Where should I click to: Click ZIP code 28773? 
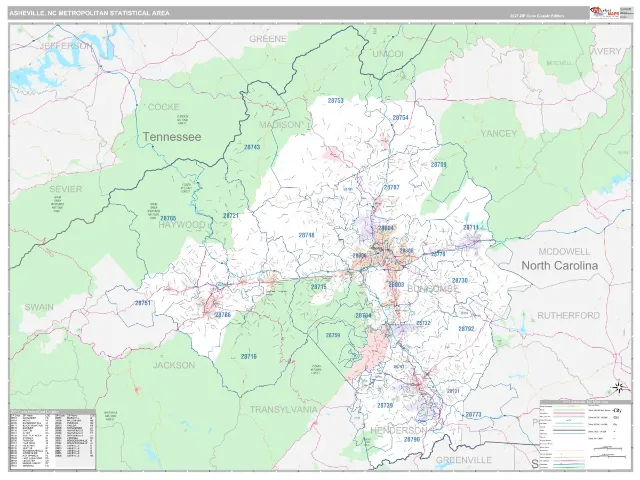[x=473, y=414]
